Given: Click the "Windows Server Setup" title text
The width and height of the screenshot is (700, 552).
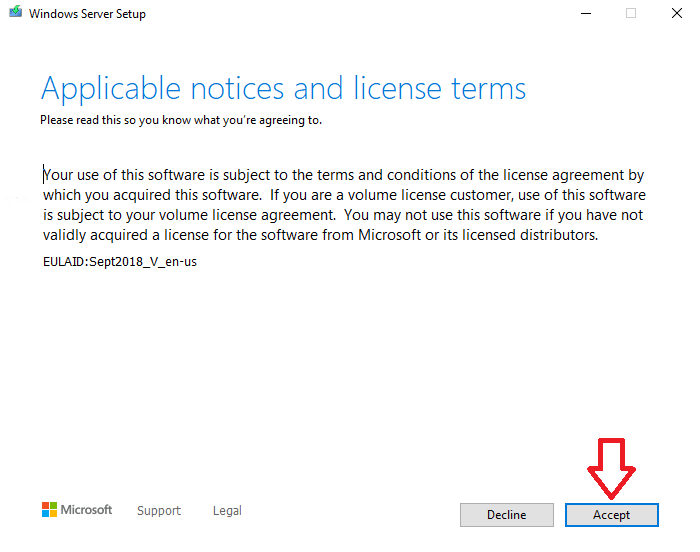Looking at the screenshot, I should (x=87, y=14).
